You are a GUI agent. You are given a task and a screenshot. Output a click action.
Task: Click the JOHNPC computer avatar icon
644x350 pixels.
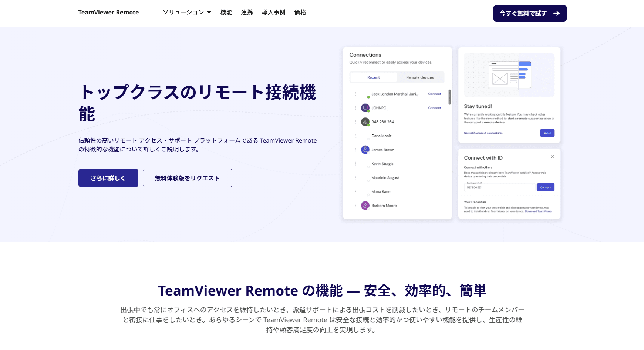coord(365,108)
